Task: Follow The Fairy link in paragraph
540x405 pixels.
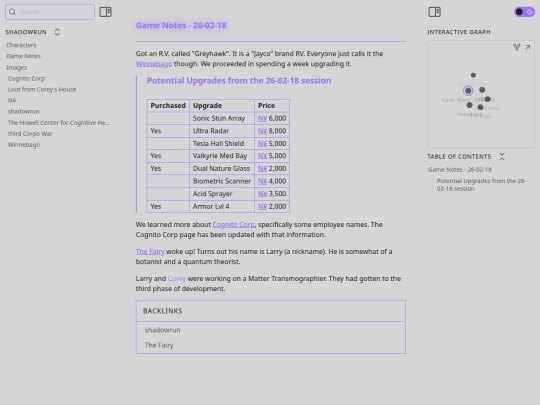Action: 150,252
